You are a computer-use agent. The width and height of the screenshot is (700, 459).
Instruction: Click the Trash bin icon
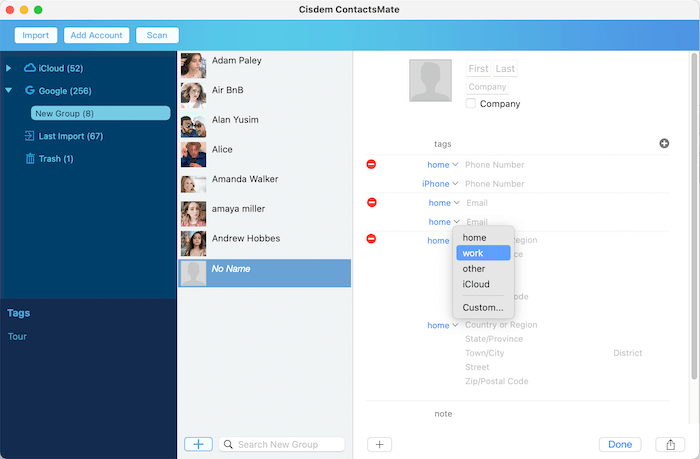click(30, 159)
